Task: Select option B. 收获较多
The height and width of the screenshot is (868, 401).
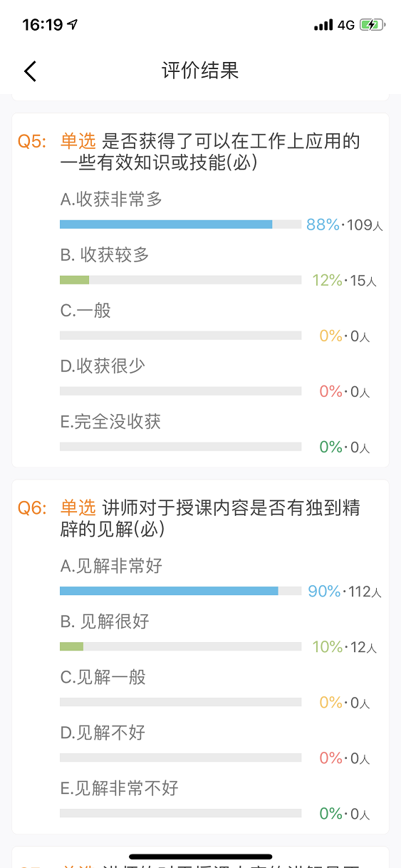Action: point(105,254)
